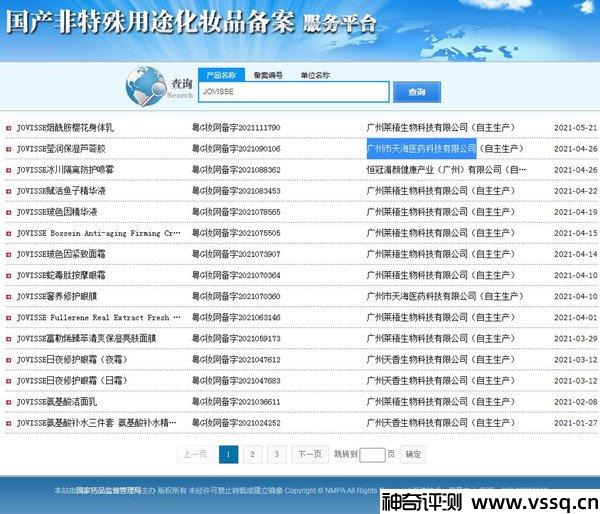Click the date 2021-02-08
Screen dimensions: 600x514
click(x=576, y=402)
